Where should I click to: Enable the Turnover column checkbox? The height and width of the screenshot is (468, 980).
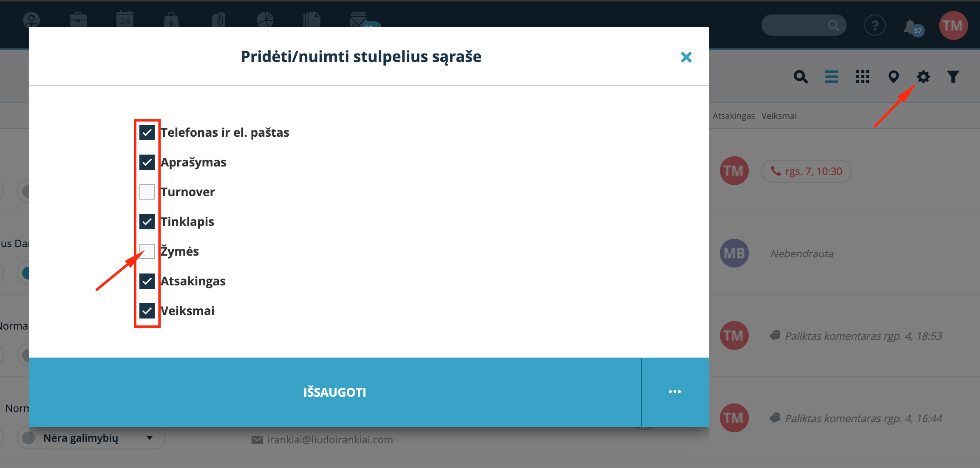click(x=147, y=192)
